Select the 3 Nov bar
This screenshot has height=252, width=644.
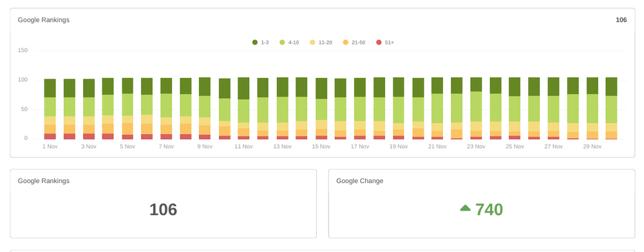(89, 109)
